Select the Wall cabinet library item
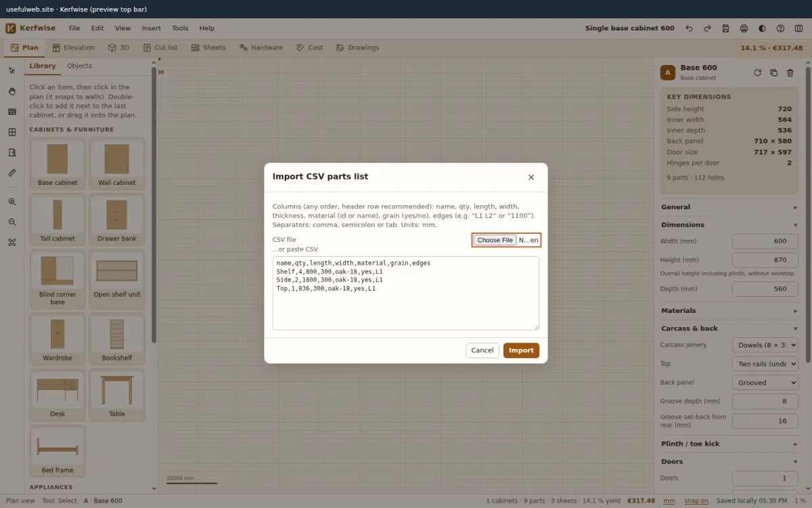Image resolution: width=812 pixels, height=508 pixels. click(117, 163)
